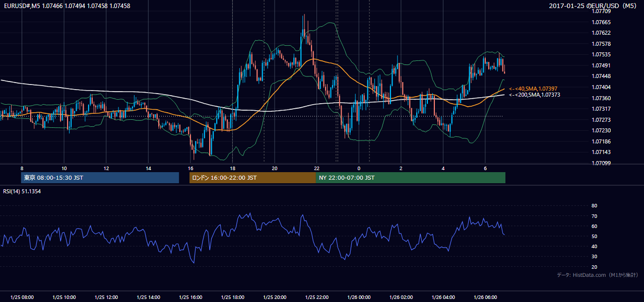Click the 1/26 02:00 time axis label
Image resolution: width=644 pixels, height=302 pixels.
coord(401,297)
